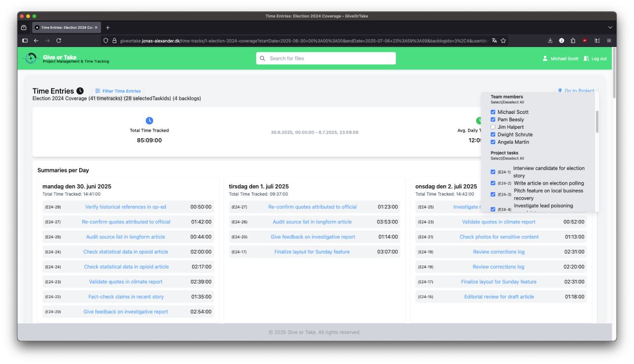
Task: Click the blue clock icon above Total Time Tracked
Action: tap(149, 121)
